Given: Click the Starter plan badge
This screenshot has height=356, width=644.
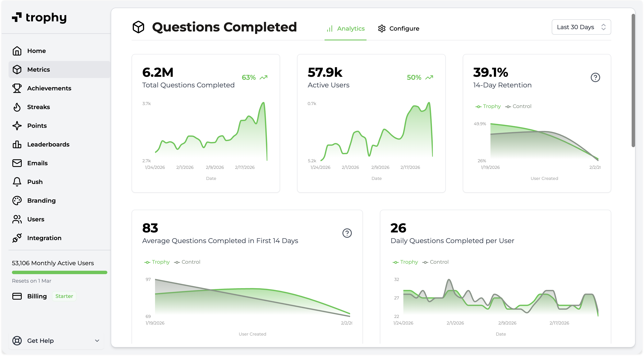Looking at the screenshot, I should tap(64, 296).
